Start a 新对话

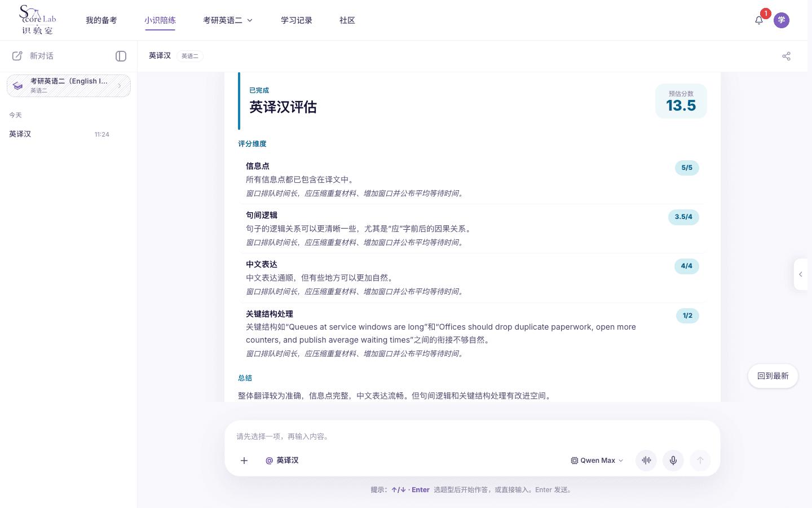pyautogui.click(x=42, y=56)
